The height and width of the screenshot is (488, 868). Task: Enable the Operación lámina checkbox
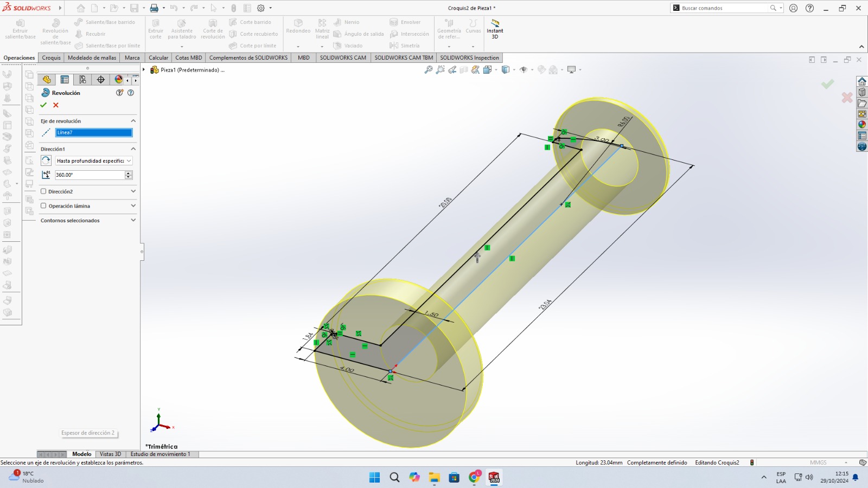pos(43,206)
